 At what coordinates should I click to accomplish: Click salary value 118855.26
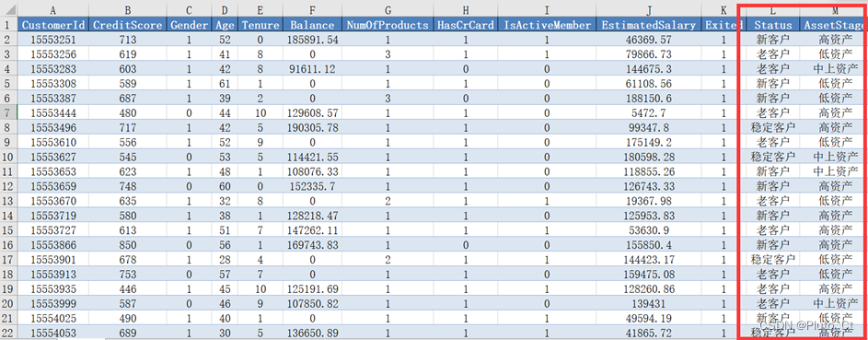(x=649, y=171)
